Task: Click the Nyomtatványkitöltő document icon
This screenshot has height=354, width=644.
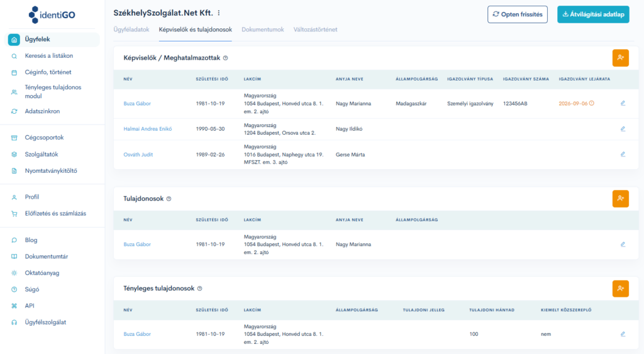Action: pyautogui.click(x=14, y=171)
